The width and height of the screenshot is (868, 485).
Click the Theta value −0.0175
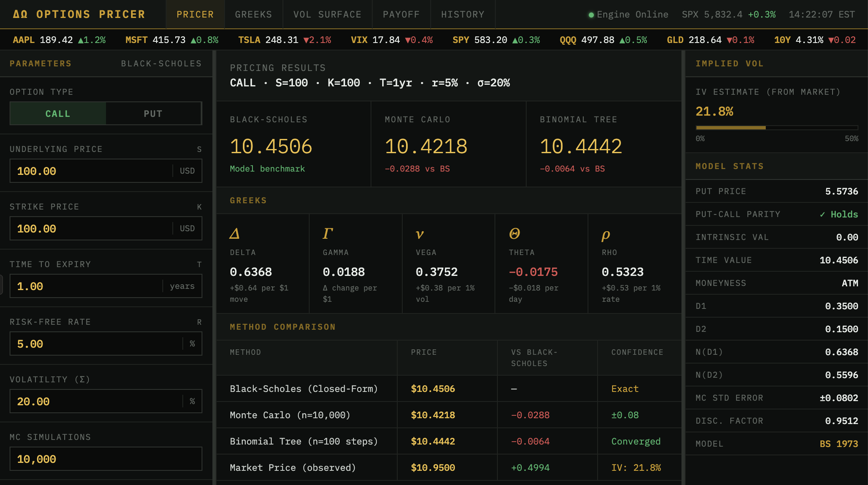coord(533,272)
